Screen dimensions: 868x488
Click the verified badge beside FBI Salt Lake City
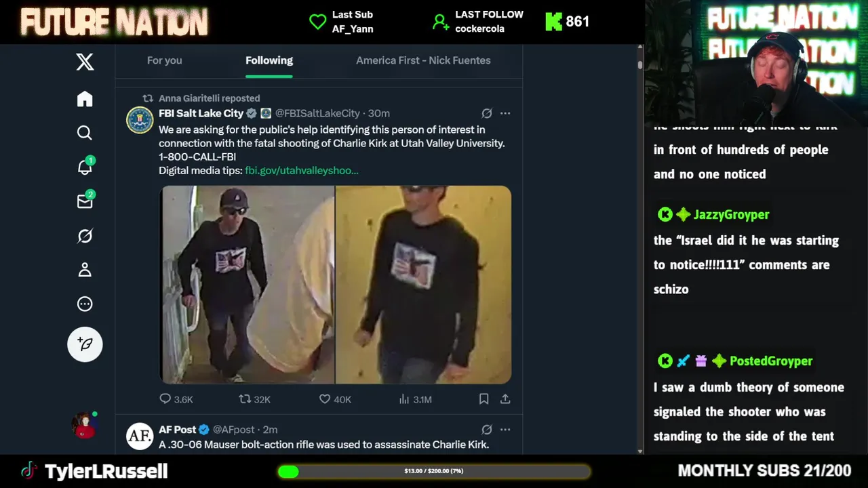coord(251,113)
